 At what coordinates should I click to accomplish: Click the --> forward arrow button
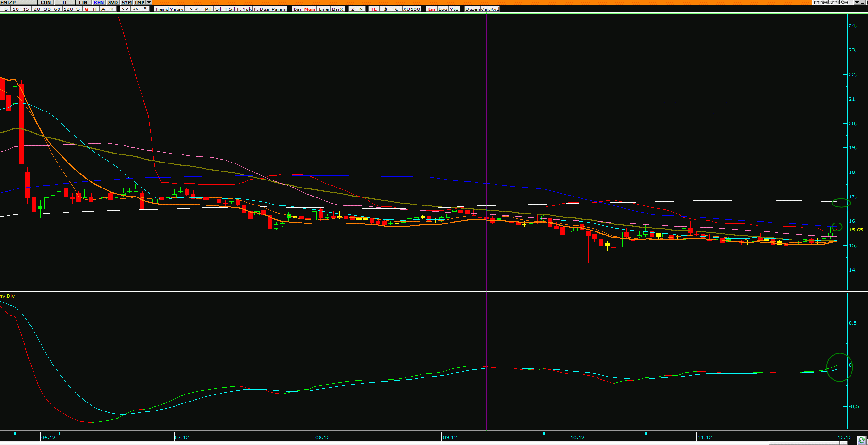pyautogui.click(x=189, y=9)
